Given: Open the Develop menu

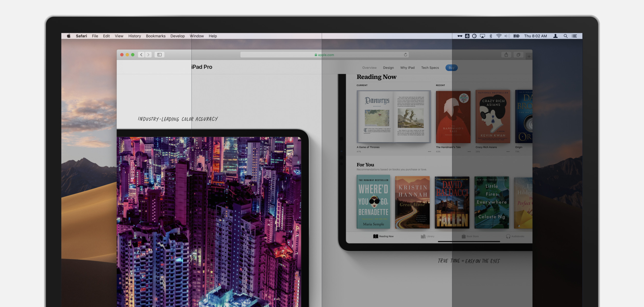Looking at the screenshot, I should pos(177,36).
